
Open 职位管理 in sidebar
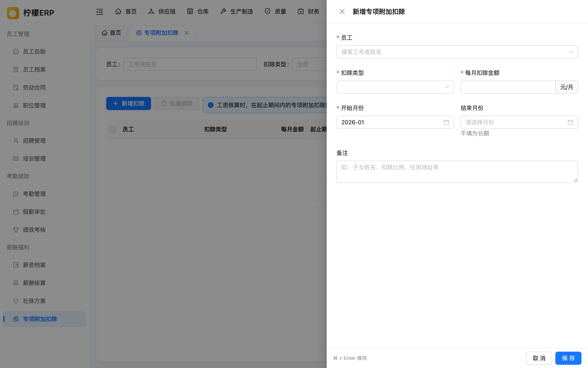pos(45,106)
